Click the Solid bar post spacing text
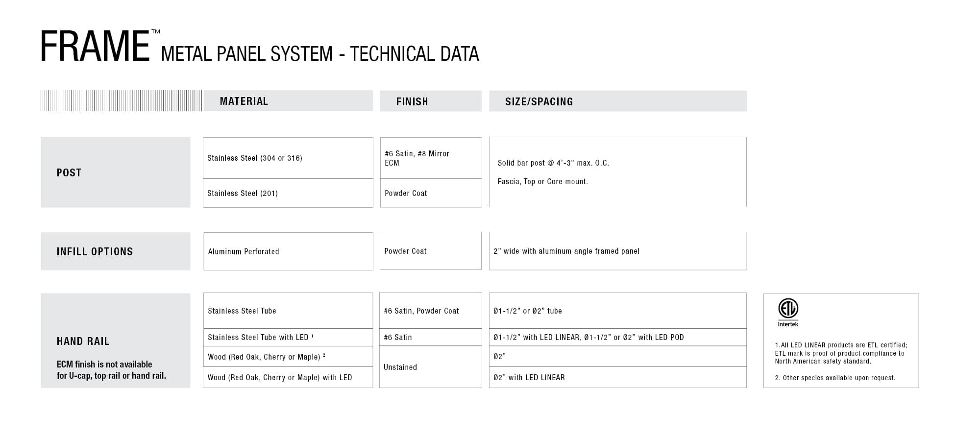The height and width of the screenshot is (439, 980). 553,163
